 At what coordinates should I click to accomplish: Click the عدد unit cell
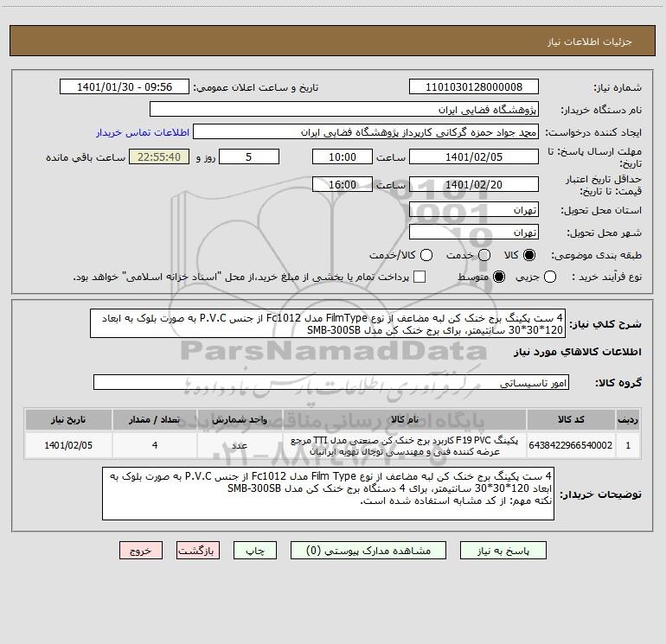click(x=240, y=445)
